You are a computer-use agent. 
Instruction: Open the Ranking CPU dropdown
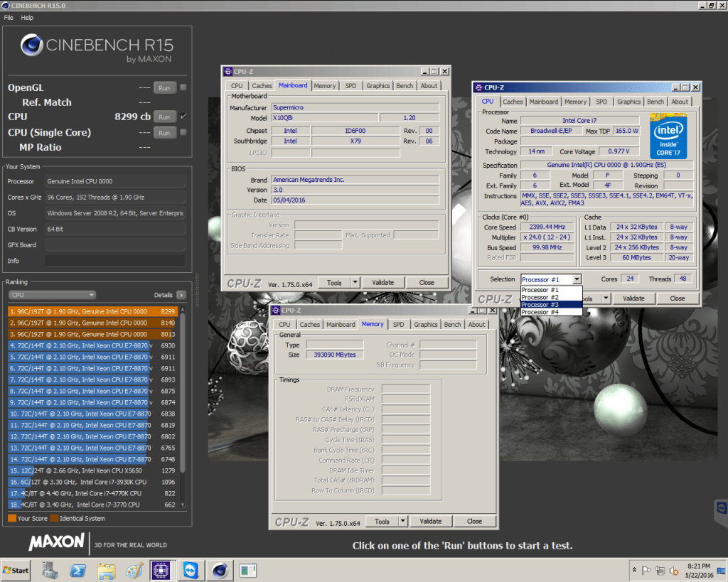tap(52, 295)
